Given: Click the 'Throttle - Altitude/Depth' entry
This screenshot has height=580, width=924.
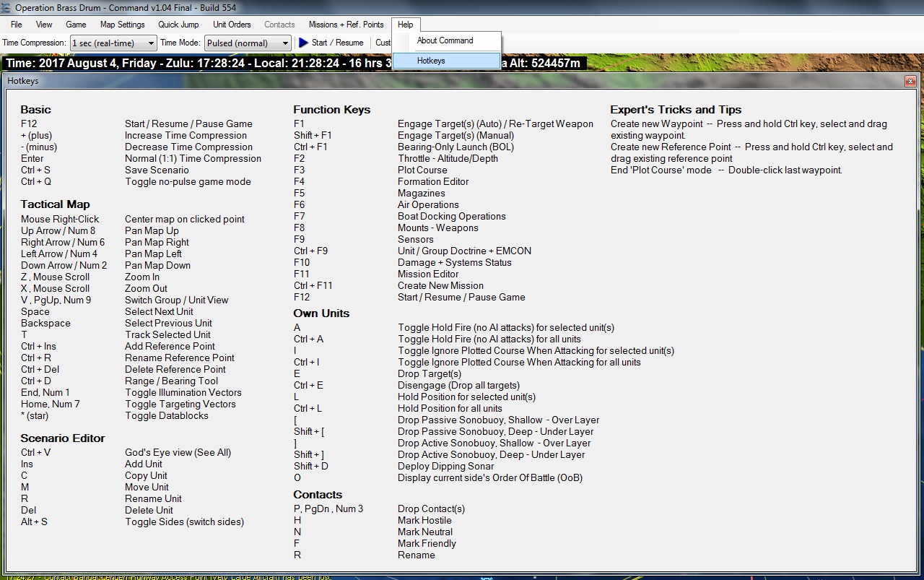Looking at the screenshot, I should click(x=448, y=158).
